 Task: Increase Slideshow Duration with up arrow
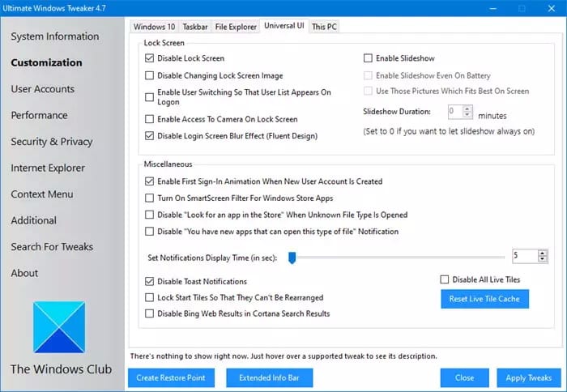click(467, 108)
